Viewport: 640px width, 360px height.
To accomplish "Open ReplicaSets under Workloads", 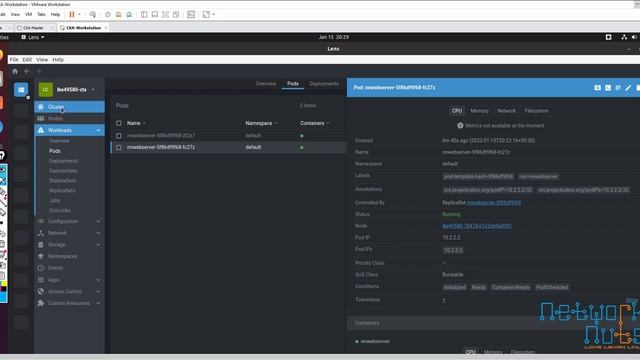I will [x=62, y=191].
